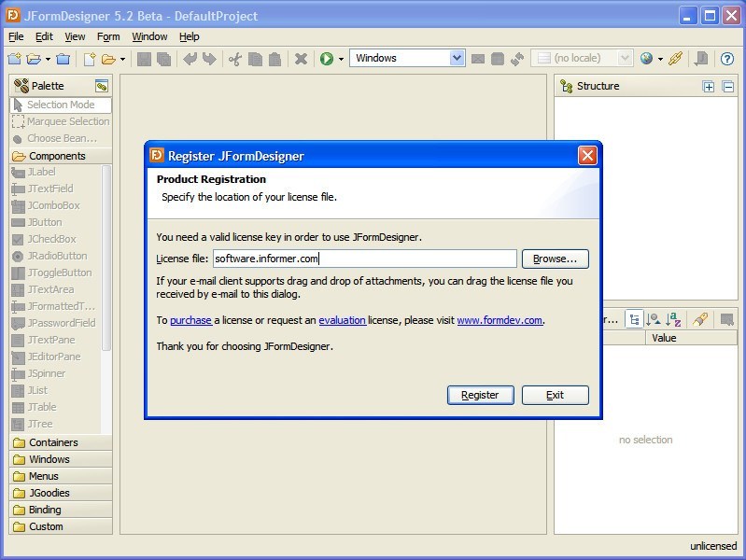Open the View menu
The width and height of the screenshot is (746, 560).
tap(75, 36)
